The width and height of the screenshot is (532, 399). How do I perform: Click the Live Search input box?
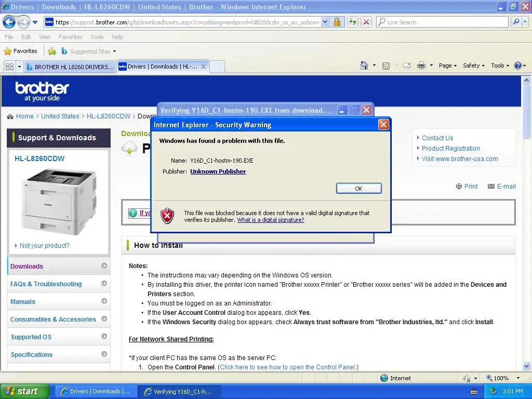pos(443,22)
